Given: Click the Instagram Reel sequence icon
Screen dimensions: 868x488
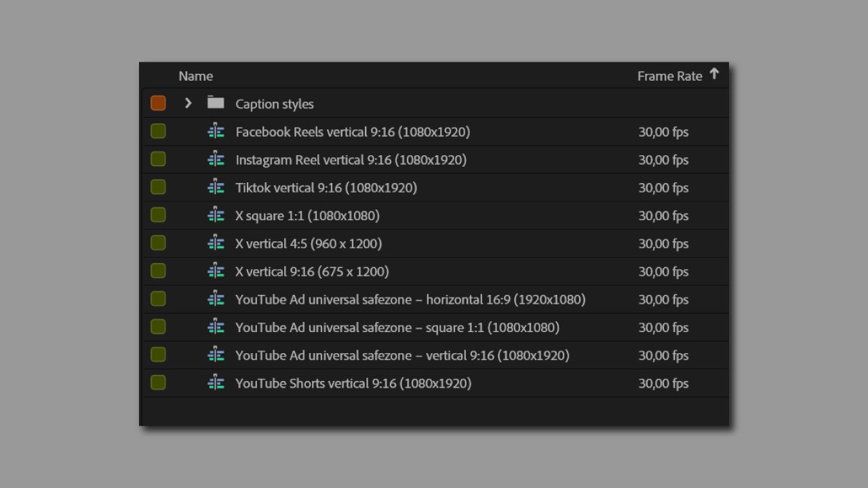Looking at the screenshot, I should pyautogui.click(x=216, y=159).
